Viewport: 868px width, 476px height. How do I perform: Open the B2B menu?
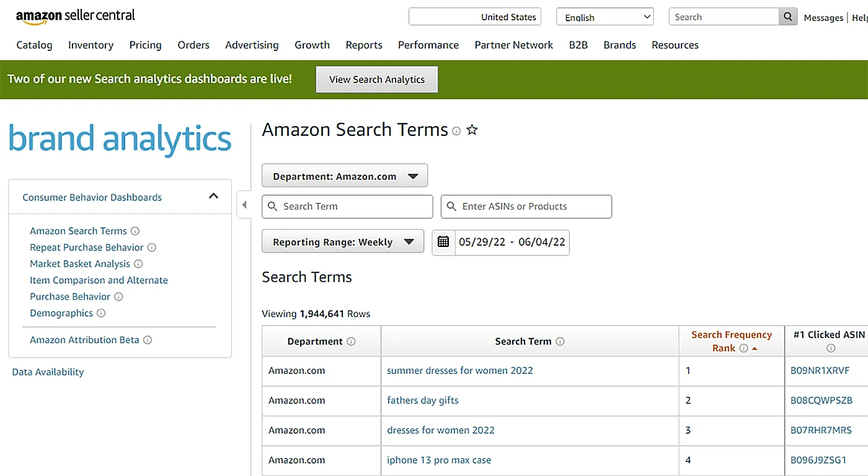tap(578, 45)
